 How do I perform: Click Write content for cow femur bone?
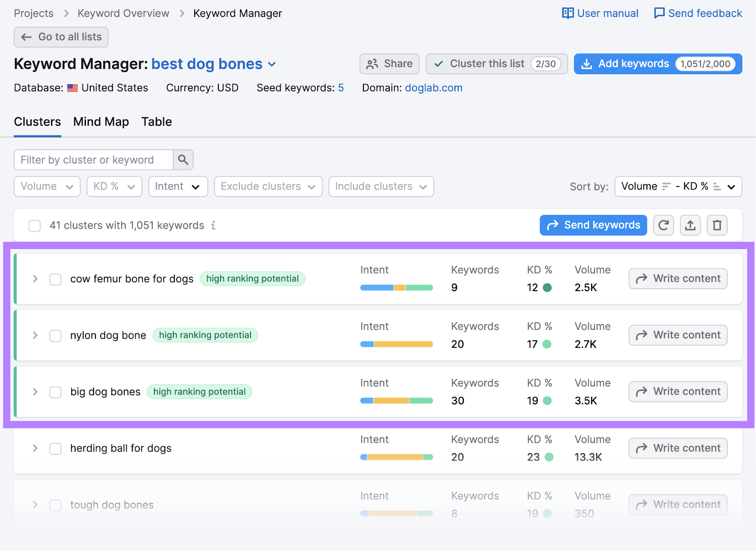pos(678,279)
